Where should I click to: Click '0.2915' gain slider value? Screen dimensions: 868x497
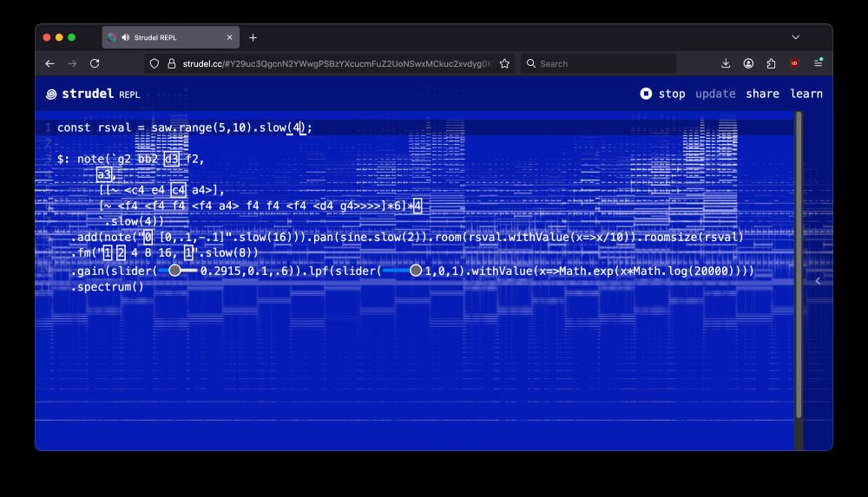click(220, 271)
